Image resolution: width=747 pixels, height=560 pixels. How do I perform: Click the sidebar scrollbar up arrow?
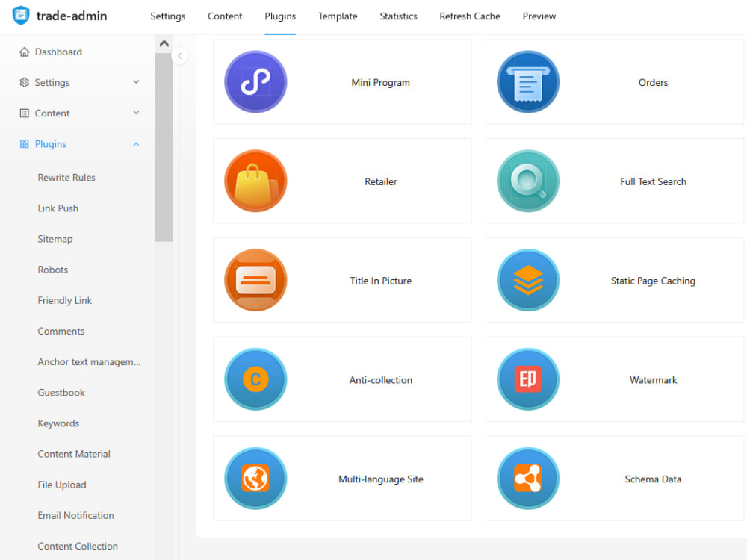[164, 43]
